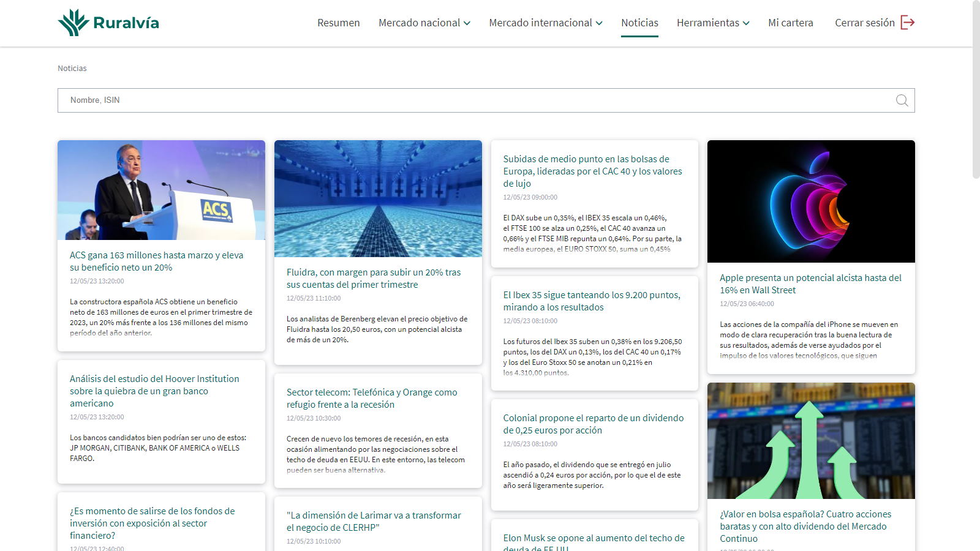Click summary starting 'Las acciones de la compañía'
The height and width of the screenshot is (551, 980).
tap(809, 340)
